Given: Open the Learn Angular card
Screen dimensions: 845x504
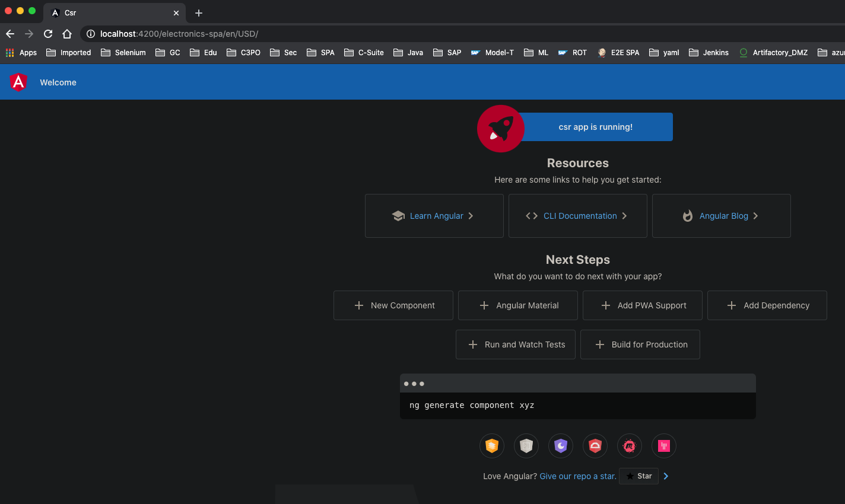Looking at the screenshot, I should point(434,216).
